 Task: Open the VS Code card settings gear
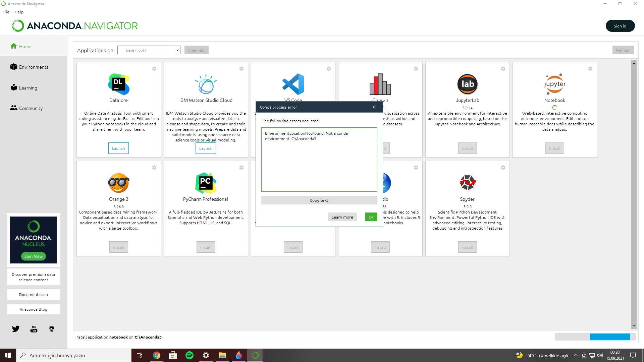(x=329, y=69)
